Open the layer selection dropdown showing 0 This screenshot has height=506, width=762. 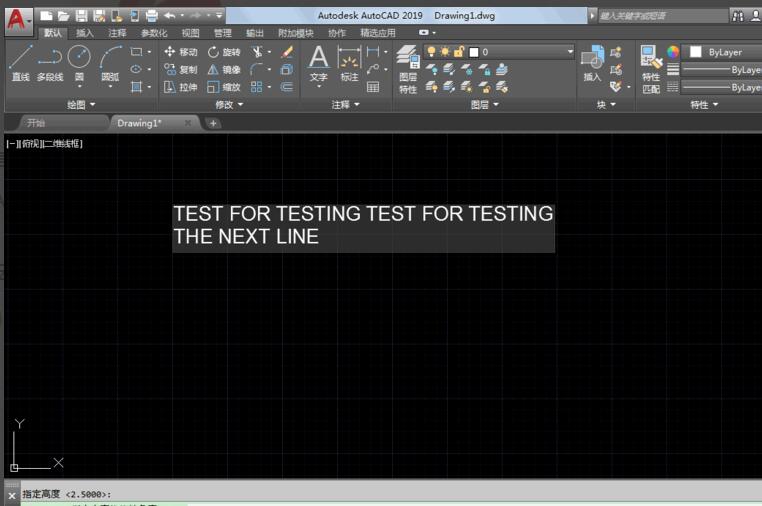tap(499, 52)
